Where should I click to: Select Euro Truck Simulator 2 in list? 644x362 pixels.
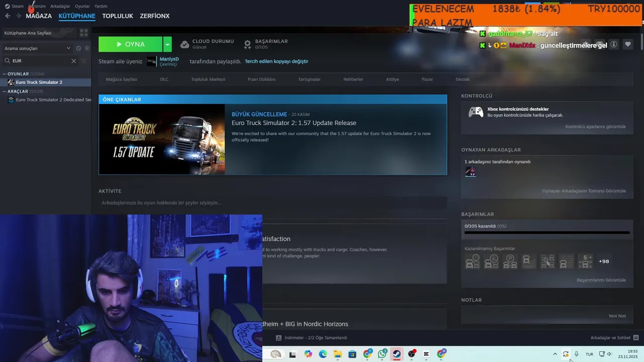tap(45, 82)
